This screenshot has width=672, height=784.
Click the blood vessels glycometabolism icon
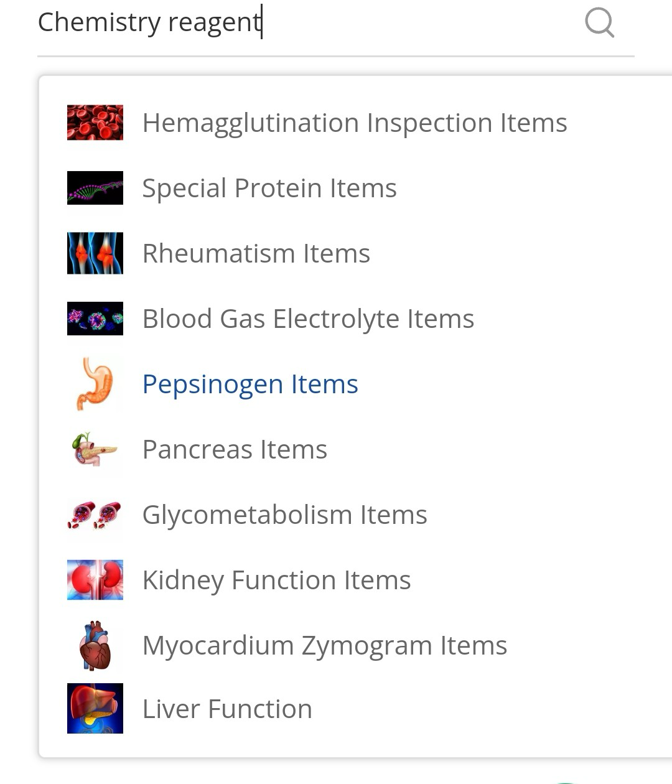[95, 515]
